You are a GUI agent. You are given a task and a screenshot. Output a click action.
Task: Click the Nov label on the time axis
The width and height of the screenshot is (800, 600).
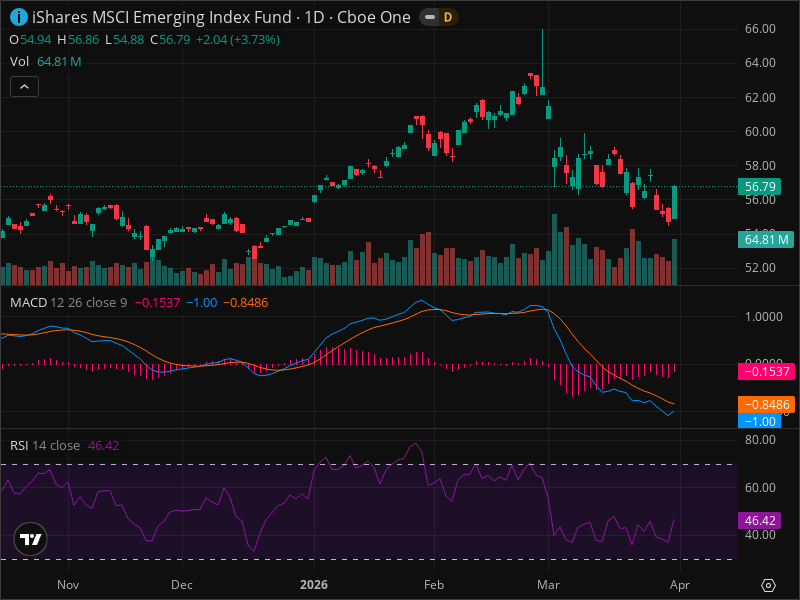tap(68, 585)
